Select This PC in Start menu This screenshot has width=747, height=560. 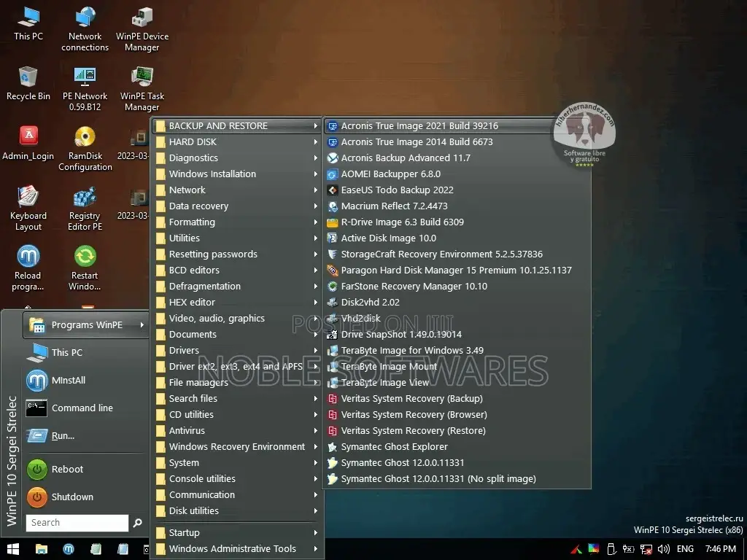click(x=86, y=352)
